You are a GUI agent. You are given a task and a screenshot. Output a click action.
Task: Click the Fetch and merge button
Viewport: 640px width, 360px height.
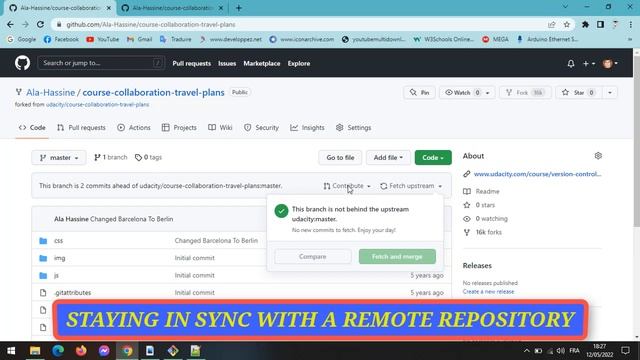pyautogui.click(x=397, y=257)
